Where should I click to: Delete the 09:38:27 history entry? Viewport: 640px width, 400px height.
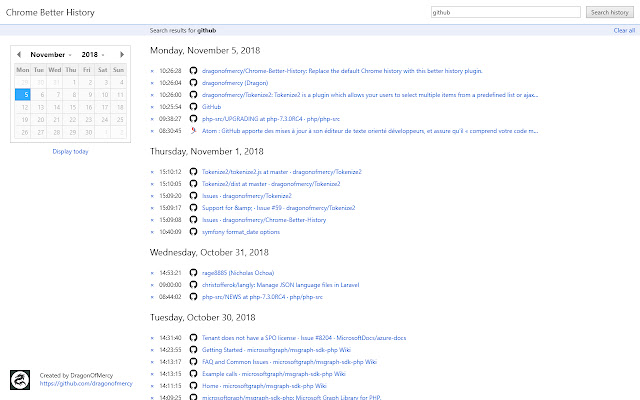152,119
